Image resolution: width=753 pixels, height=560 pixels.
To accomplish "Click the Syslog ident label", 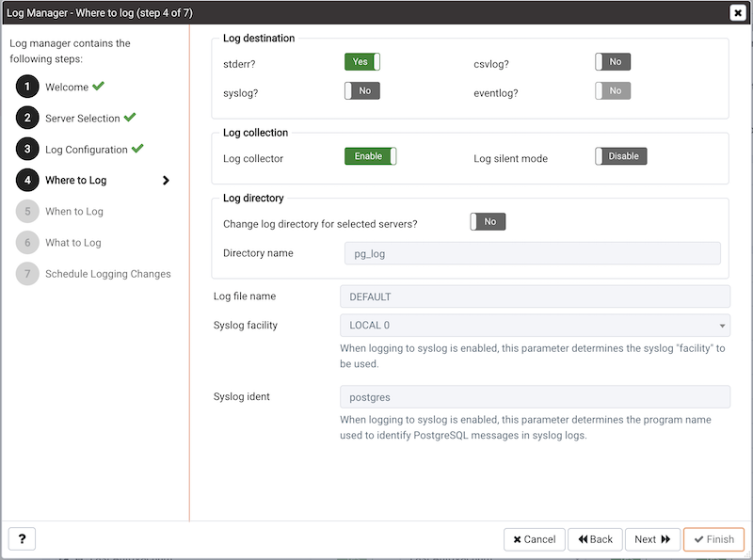I will click(x=242, y=397).
